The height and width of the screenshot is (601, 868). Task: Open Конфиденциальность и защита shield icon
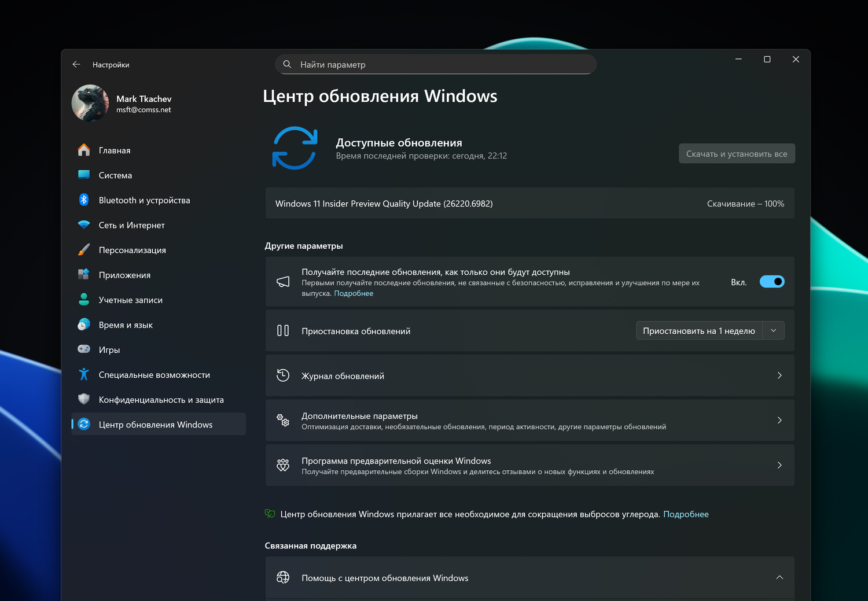[84, 399]
